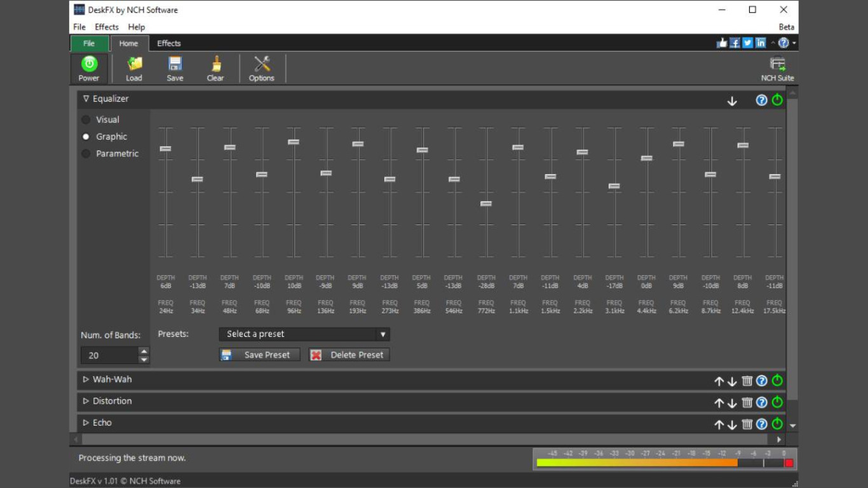Screen dimensions: 868x488
Task: Open the Effects menu in menu bar
Action: tap(107, 27)
